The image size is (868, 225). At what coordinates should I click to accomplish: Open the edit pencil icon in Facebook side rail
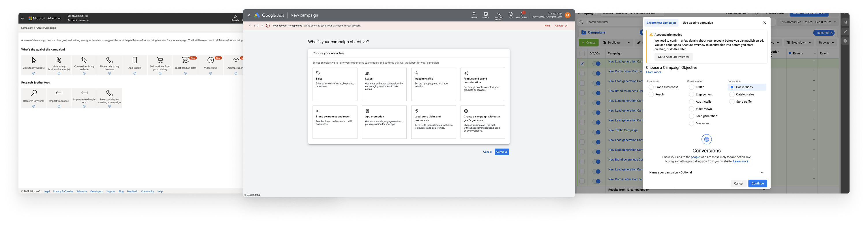coord(845,32)
